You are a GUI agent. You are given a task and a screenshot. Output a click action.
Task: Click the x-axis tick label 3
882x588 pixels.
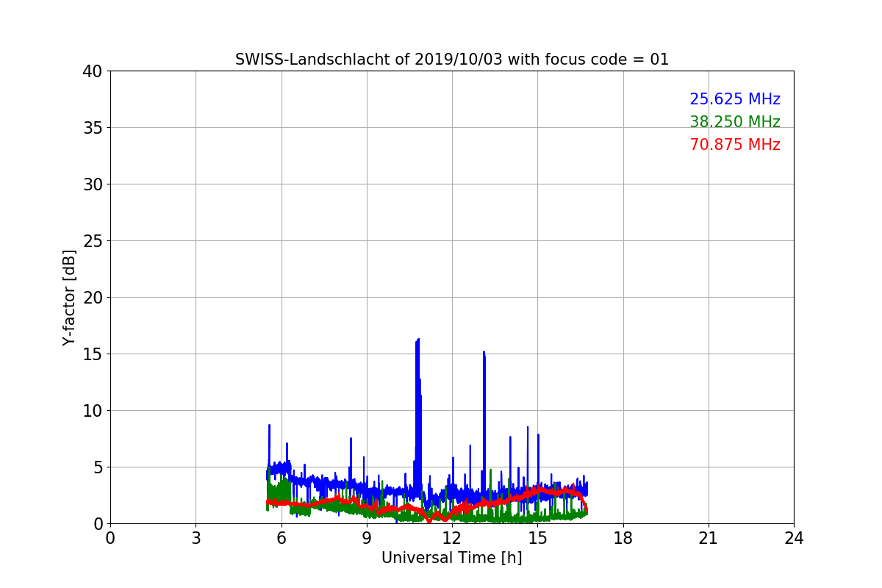click(196, 538)
